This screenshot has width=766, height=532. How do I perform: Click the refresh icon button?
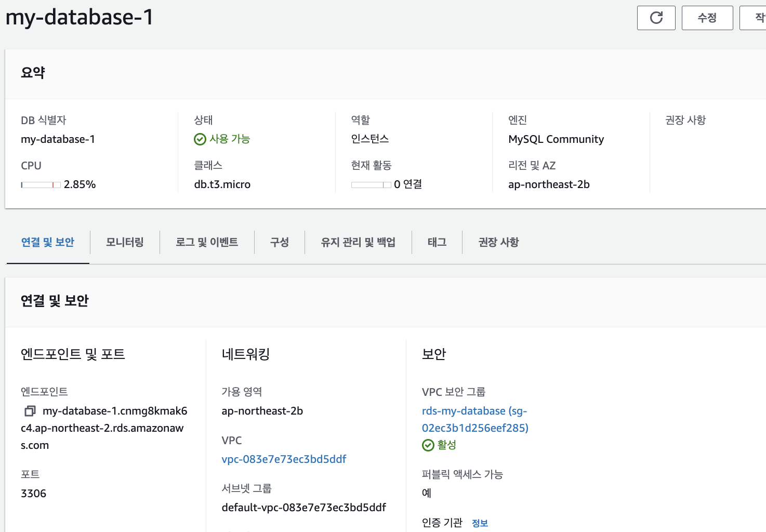(656, 18)
